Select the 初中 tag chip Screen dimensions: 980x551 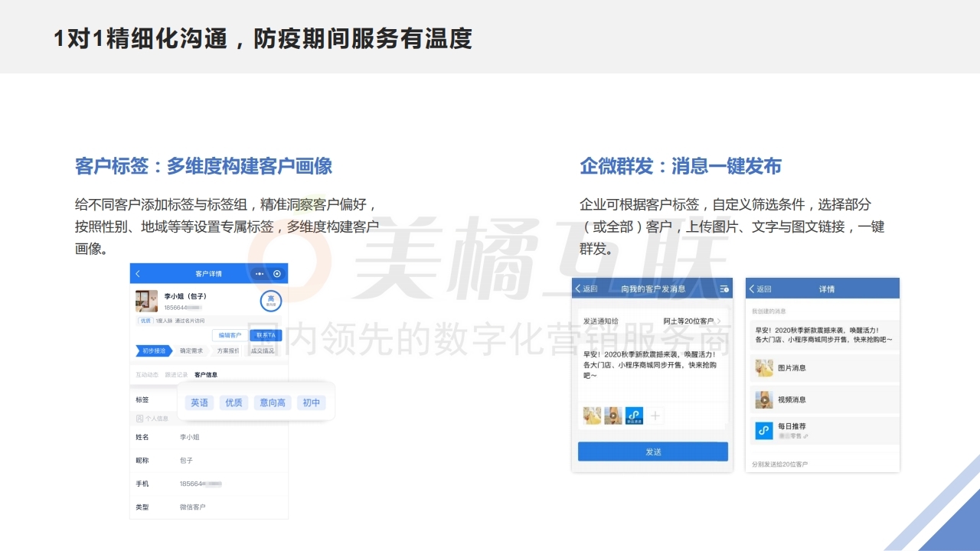pos(312,403)
